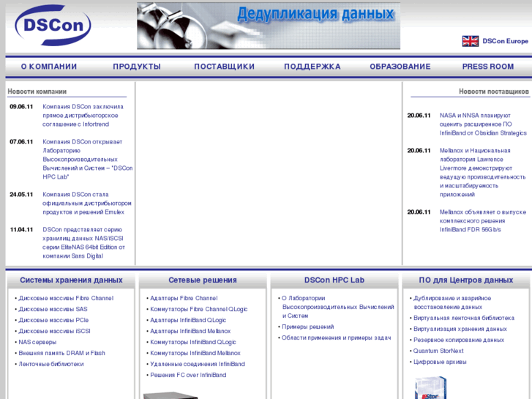Select Коммутаторы InfiniBand Mellanox link
The width and height of the screenshot is (532, 399).
pos(195,353)
